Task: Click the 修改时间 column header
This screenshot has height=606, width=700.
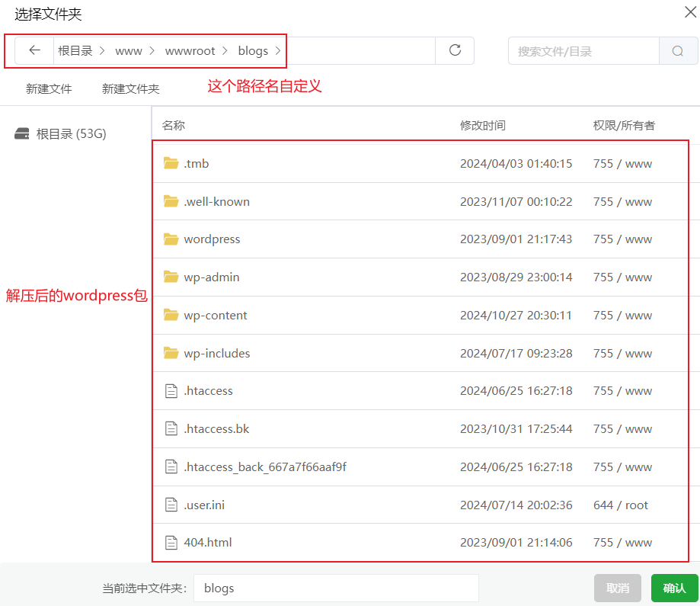Action: 483,126
